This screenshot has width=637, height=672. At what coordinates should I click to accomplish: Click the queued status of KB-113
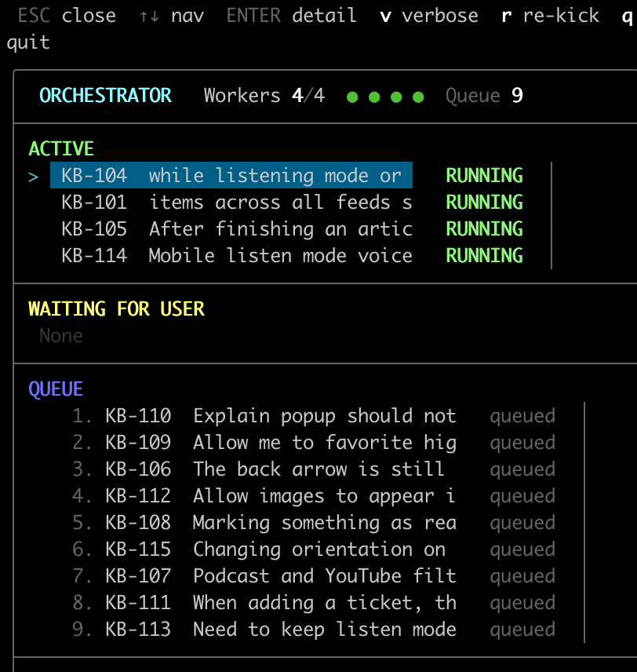pyautogui.click(x=522, y=630)
